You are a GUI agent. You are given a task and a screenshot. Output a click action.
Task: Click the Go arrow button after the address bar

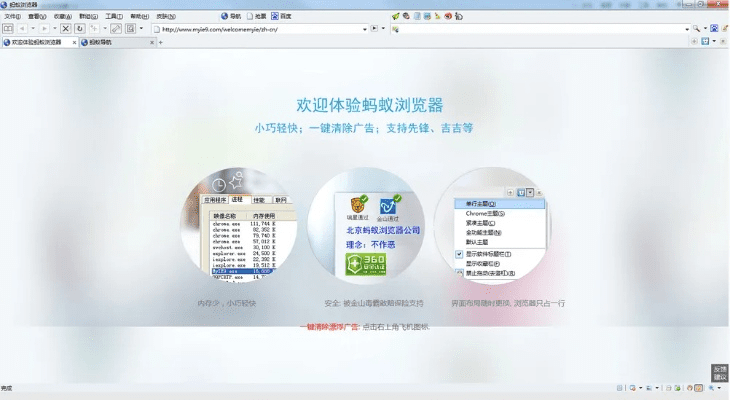point(374,29)
